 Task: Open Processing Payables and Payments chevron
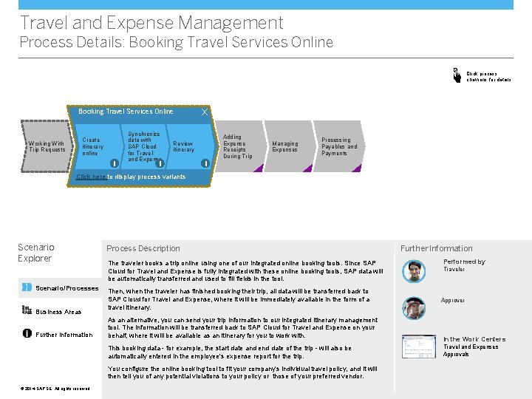click(x=338, y=146)
